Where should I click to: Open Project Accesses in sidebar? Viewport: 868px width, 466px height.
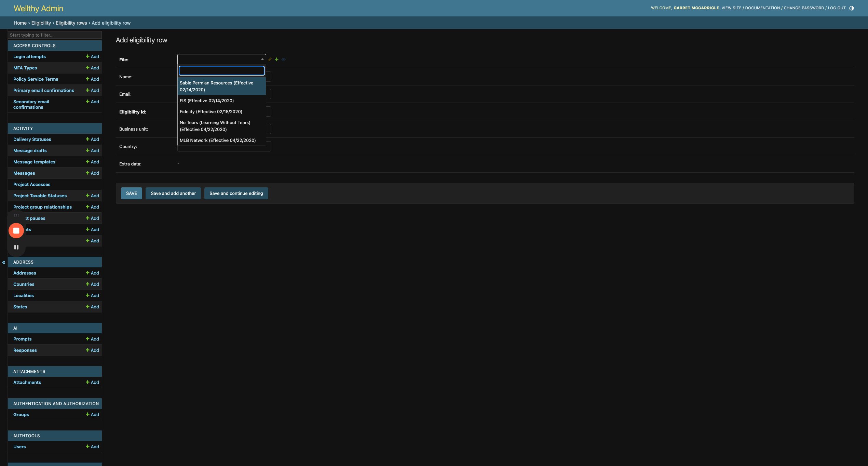pyautogui.click(x=32, y=184)
